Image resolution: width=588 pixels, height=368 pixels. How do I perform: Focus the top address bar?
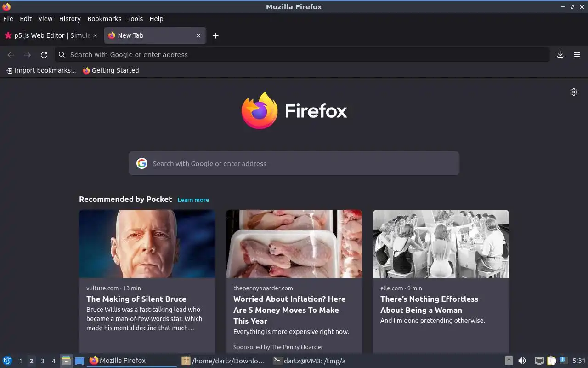302,55
